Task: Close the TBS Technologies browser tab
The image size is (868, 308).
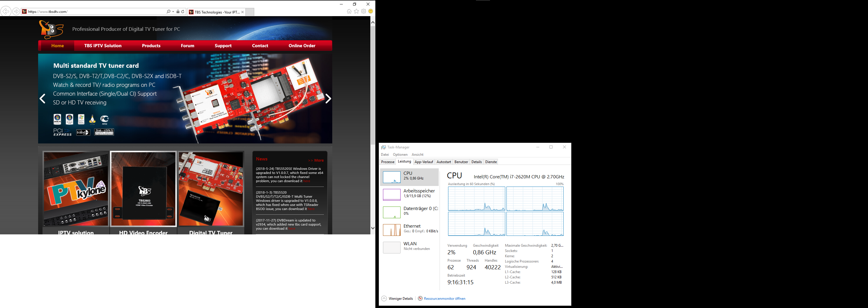Action: 243,12
